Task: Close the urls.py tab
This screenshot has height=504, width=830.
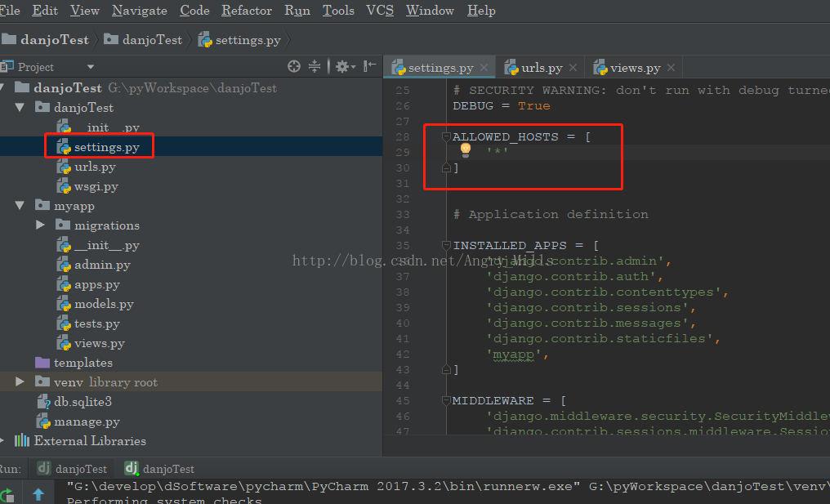Action: coord(573,68)
